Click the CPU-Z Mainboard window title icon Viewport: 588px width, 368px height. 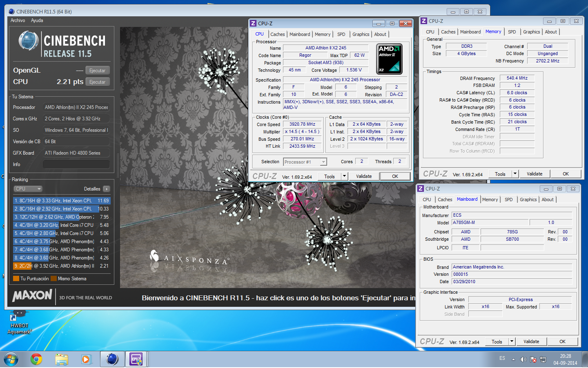click(421, 188)
